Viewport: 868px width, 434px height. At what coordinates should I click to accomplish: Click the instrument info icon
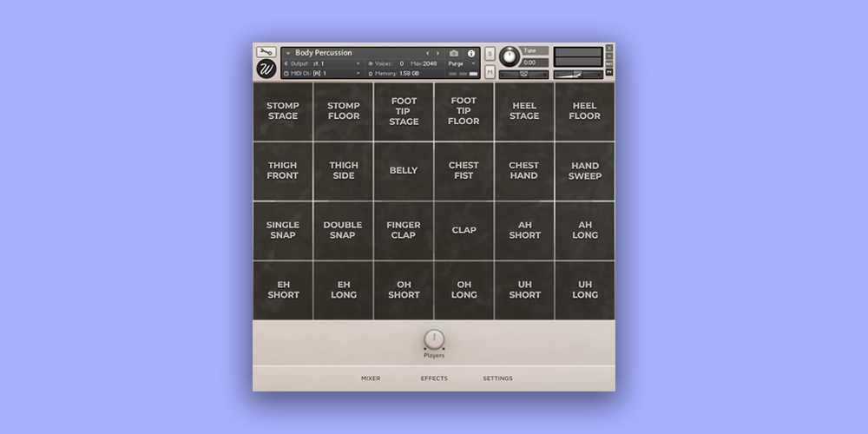pos(472,53)
